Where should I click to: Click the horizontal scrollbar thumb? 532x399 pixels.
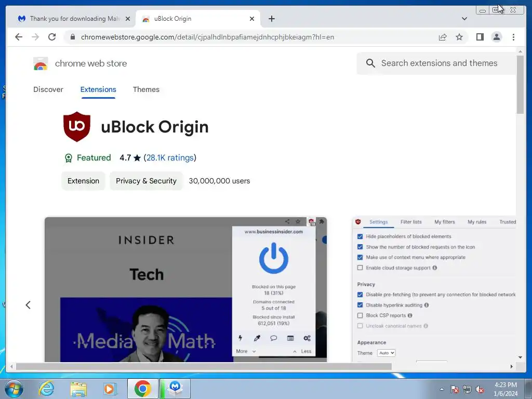tap(204, 366)
